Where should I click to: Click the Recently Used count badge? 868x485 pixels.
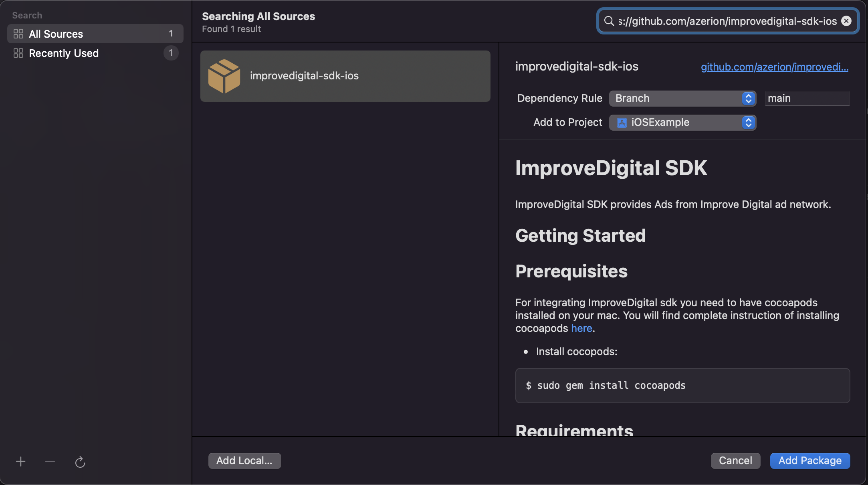[x=171, y=53]
